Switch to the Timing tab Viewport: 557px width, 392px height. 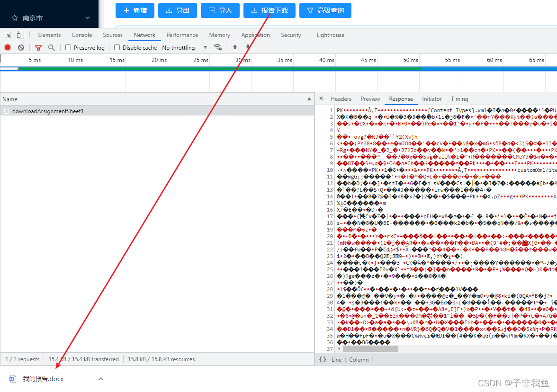point(459,98)
